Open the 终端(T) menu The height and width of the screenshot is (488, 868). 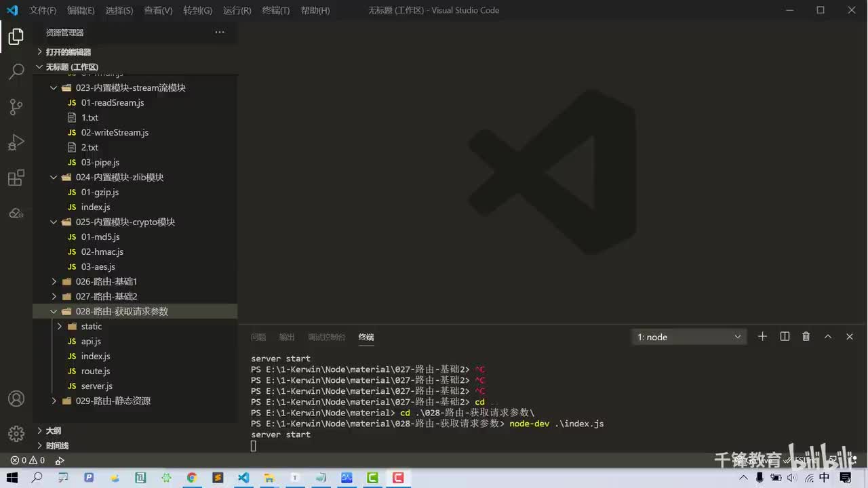coord(275,10)
